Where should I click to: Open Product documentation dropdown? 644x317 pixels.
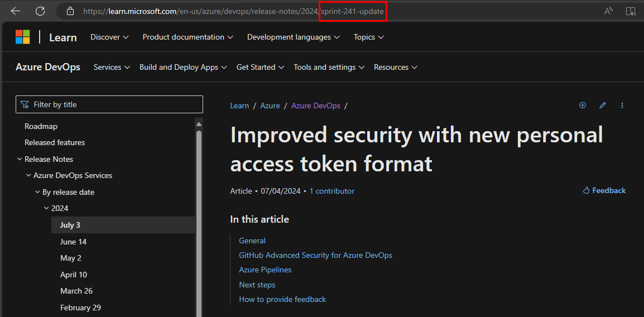[187, 37]
